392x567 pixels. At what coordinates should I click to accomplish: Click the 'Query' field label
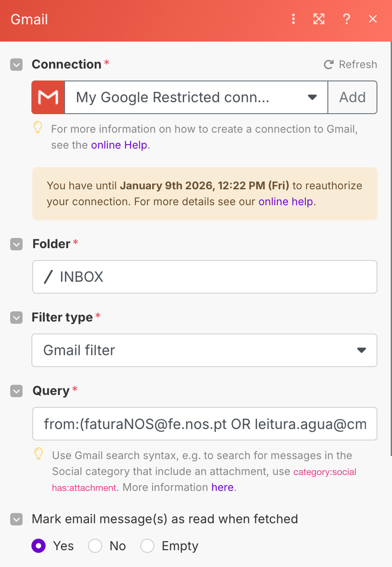(51, 391)
